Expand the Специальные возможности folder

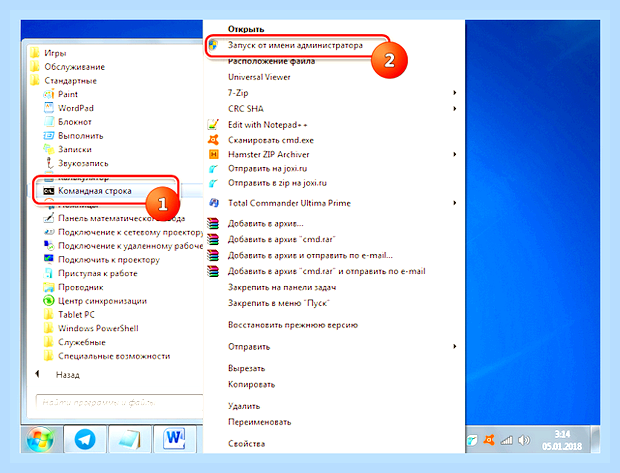[x=107, y=356]
